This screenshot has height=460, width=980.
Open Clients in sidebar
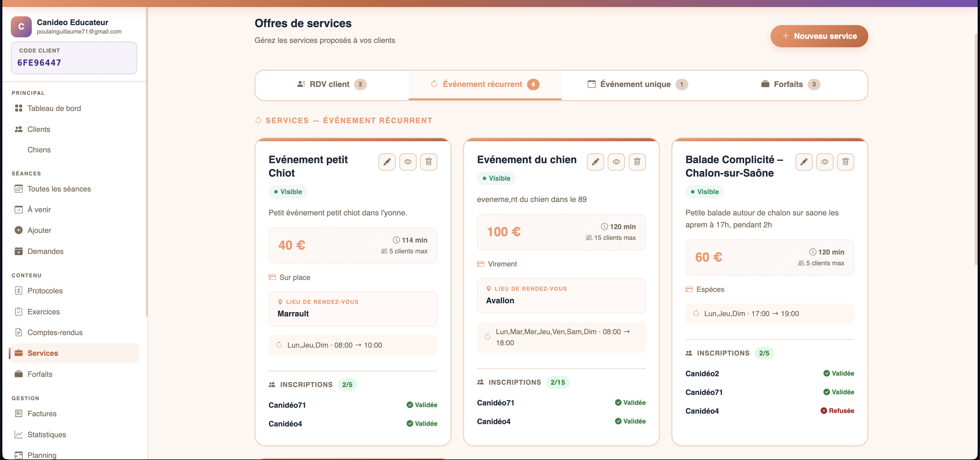click(x=74, y=130)
